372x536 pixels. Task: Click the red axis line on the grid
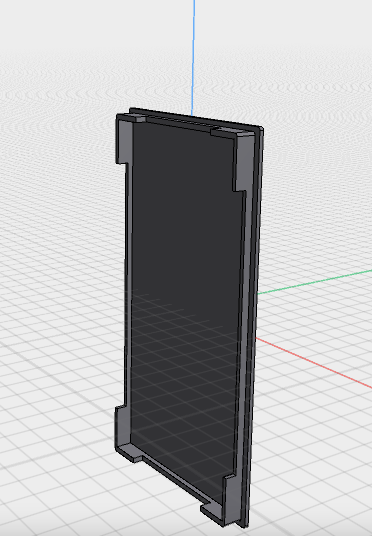click(x=314, y=363)
